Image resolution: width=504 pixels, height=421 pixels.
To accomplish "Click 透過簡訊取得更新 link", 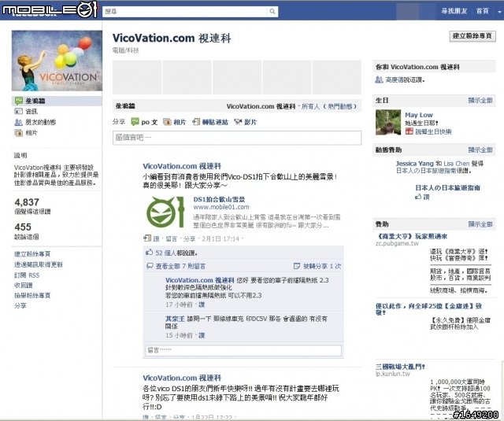I will [x=39, y=264].
